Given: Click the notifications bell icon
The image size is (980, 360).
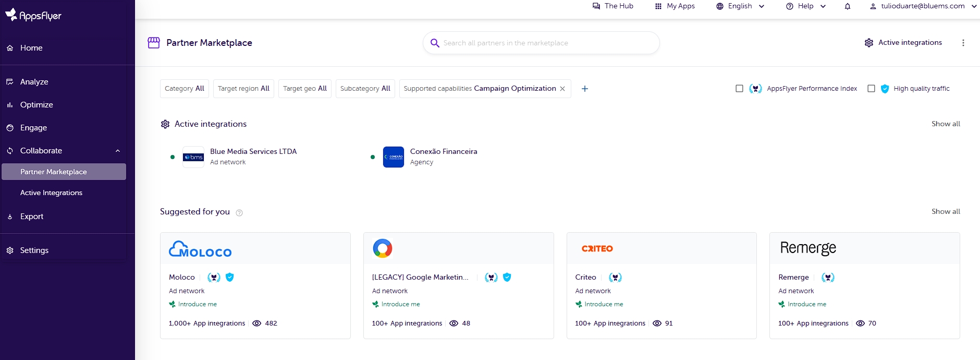Looking at the screenshot, I should pos(848,6).
